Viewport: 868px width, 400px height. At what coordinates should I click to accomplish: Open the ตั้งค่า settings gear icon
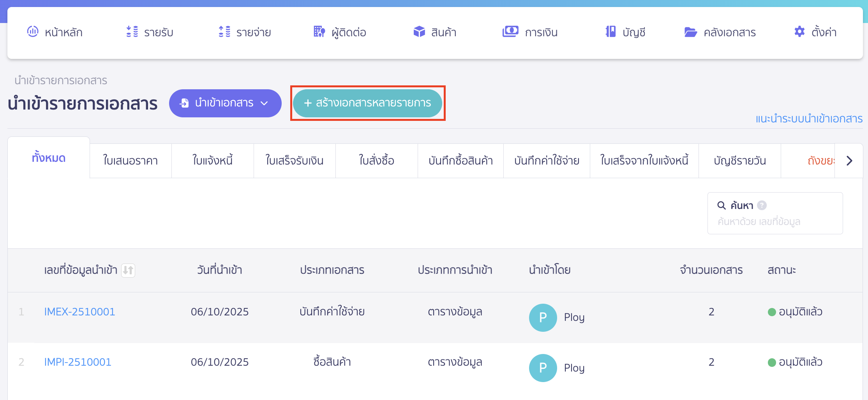(x=799, y=32)
